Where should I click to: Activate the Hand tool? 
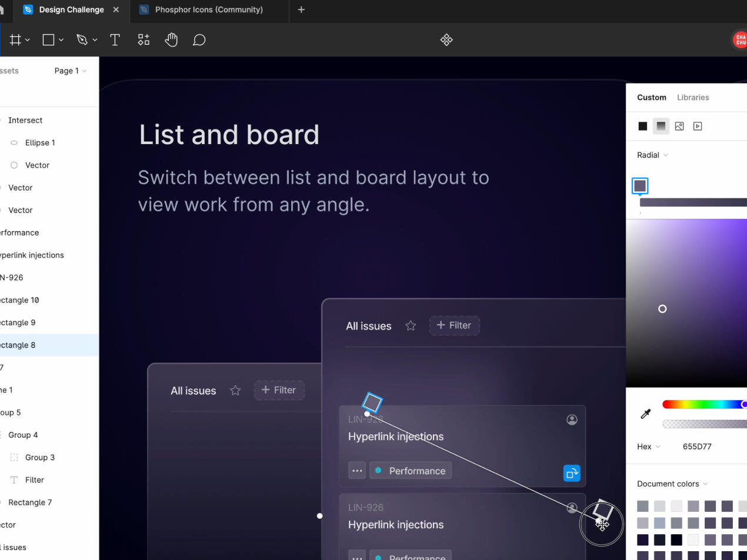tap(171, 40)
